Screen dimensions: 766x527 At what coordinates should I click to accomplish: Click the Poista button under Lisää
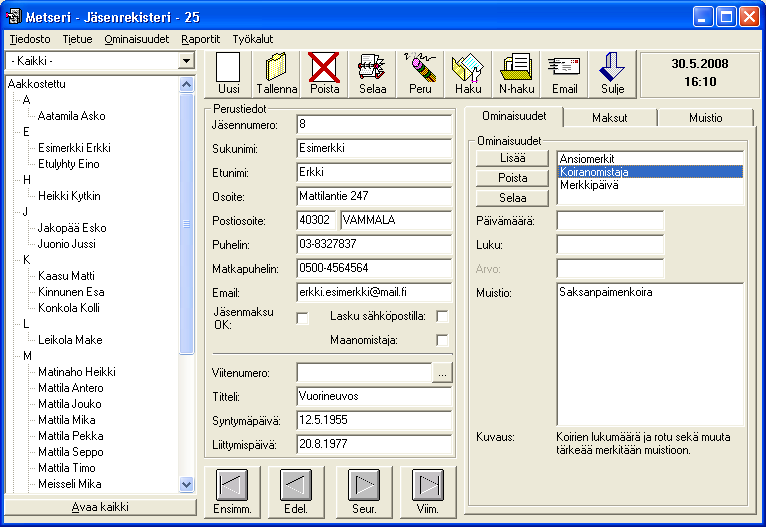(512, 178)
